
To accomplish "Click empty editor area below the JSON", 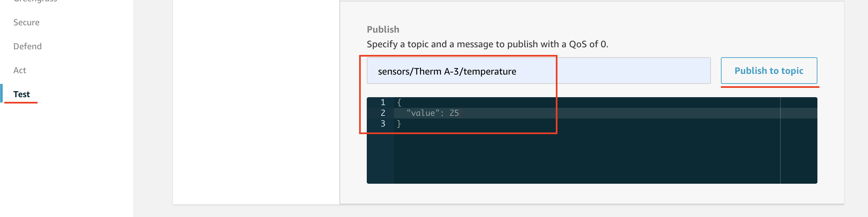I will click(x=573, y=158).
